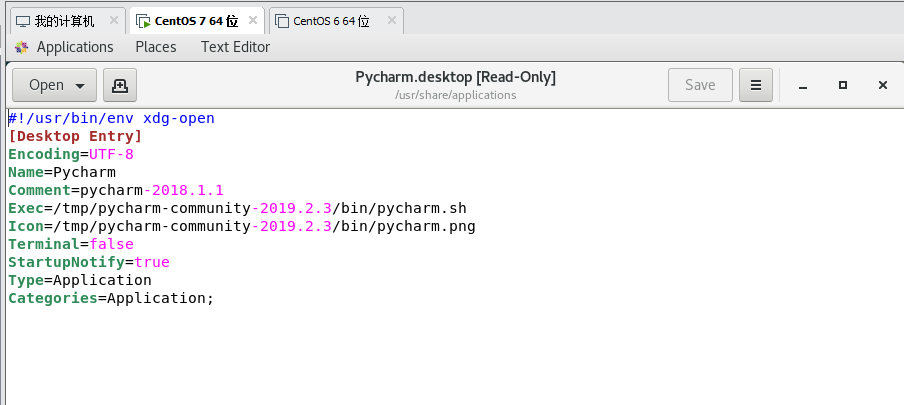Click the Type=Application line
This screenshot has height=405, width=904.
pyautogui.click(x=80, y=280)
